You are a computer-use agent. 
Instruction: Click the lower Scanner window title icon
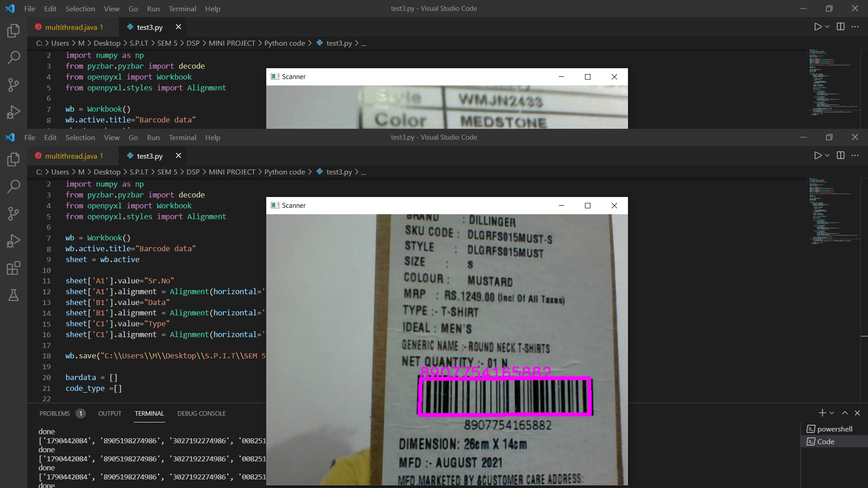point(275,206)
